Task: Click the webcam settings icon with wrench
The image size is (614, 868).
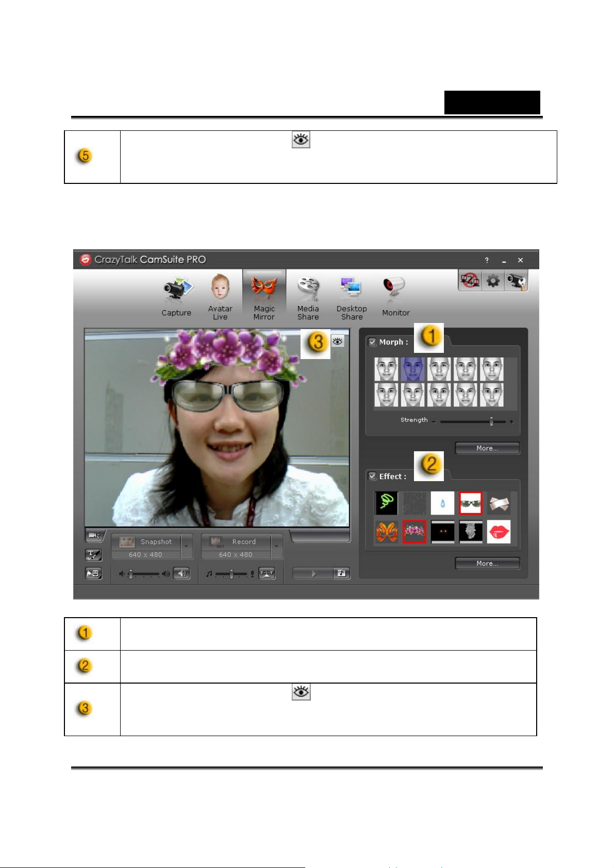Action: pyautogui.click(x=516, y=281)
